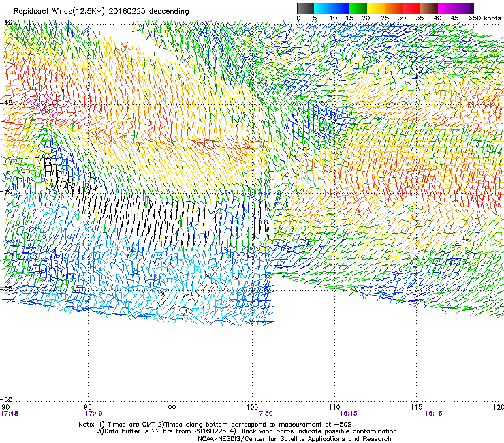504x443 pixels.
Task: Click the '10' legend scale label
Action: [333, 18]
